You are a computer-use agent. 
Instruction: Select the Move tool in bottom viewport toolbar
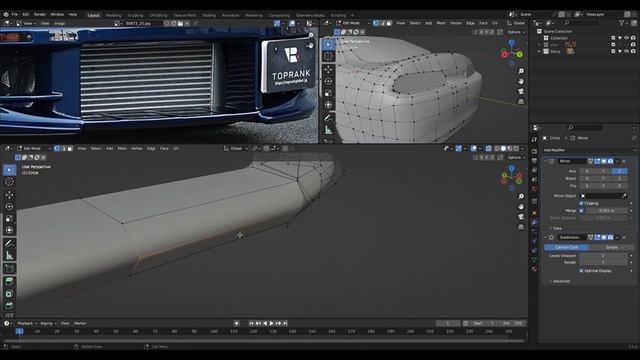tap(9, 194)
